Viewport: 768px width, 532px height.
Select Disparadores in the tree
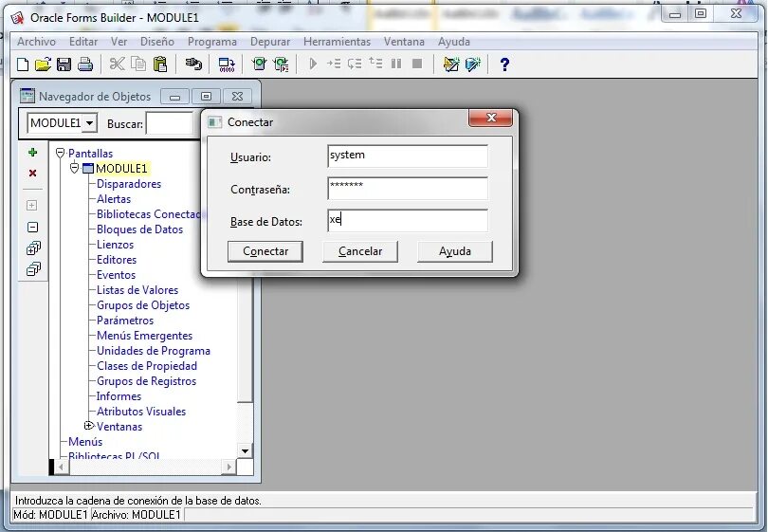pos(129,184)
